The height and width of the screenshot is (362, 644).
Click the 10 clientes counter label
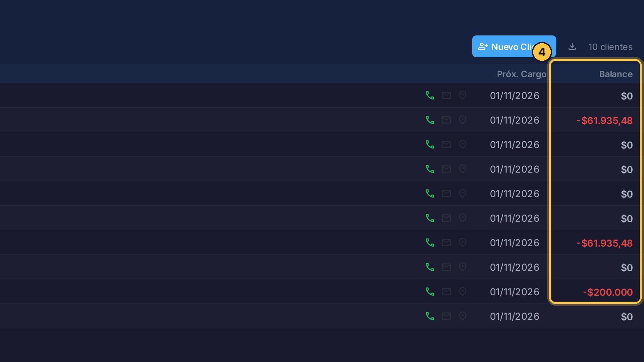(610, 47)
